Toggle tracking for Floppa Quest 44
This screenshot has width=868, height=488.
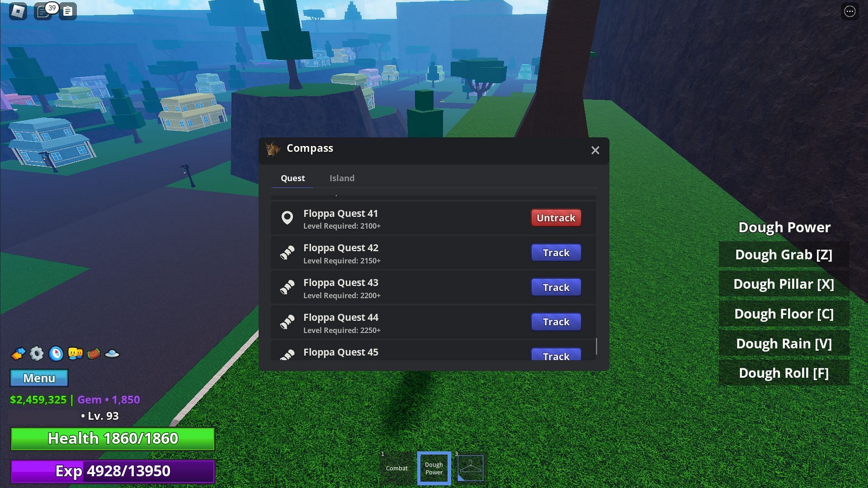tap(556, 322)
